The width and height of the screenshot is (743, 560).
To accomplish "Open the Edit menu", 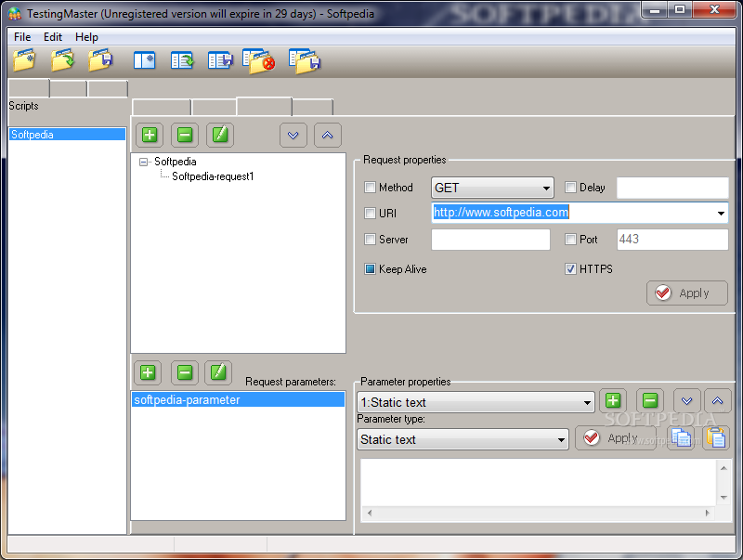I will tap(53, 37).
